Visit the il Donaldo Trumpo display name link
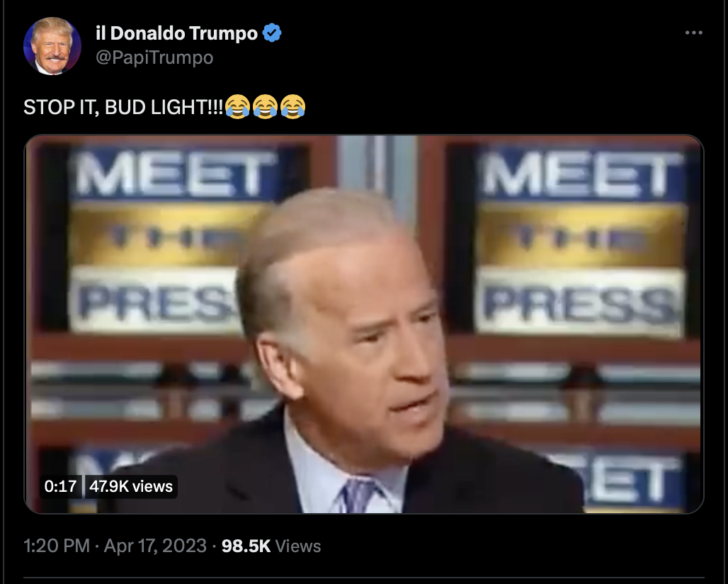728x584 pixels. (176, 33)
